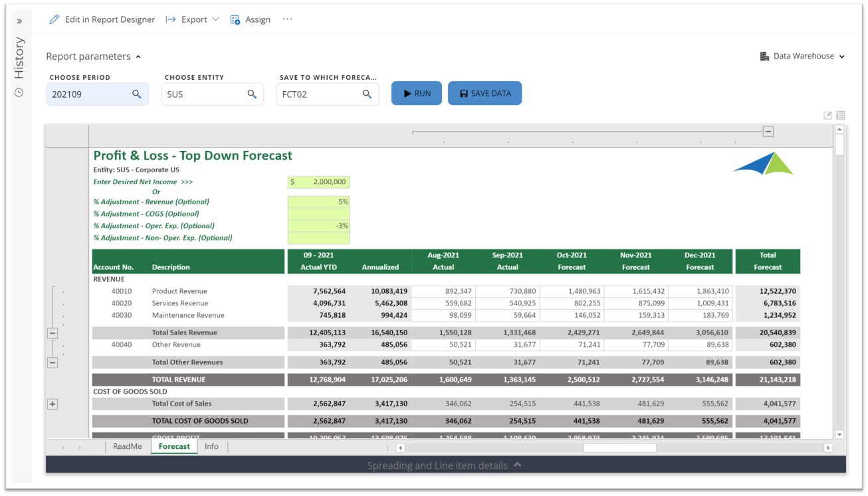Click the History clock icon
This screenshot has height=496, width=868.
(x=19, y=92)
